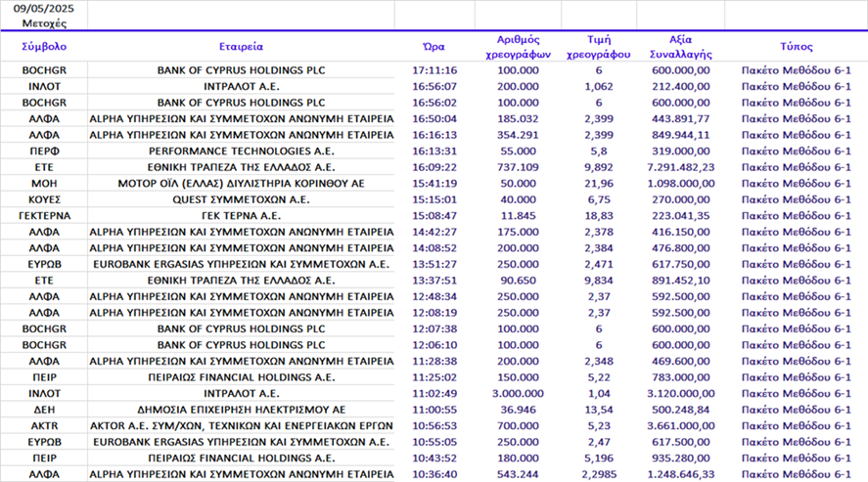Click the Σύμβολο column header
Screen dimensions: 868x482
click(44, 46)
